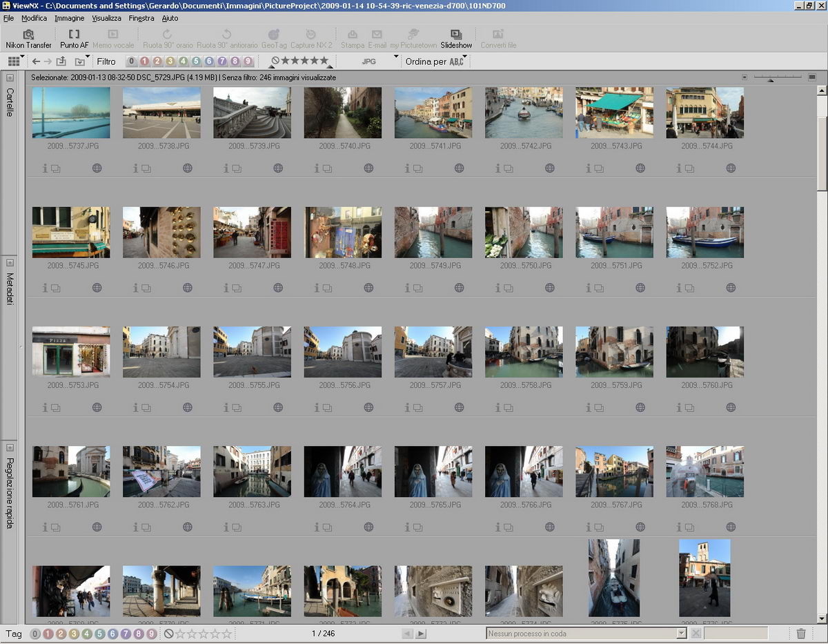Open the JPG file type filter dropdown
Viewport: 828px width, 644px height.
396,57
